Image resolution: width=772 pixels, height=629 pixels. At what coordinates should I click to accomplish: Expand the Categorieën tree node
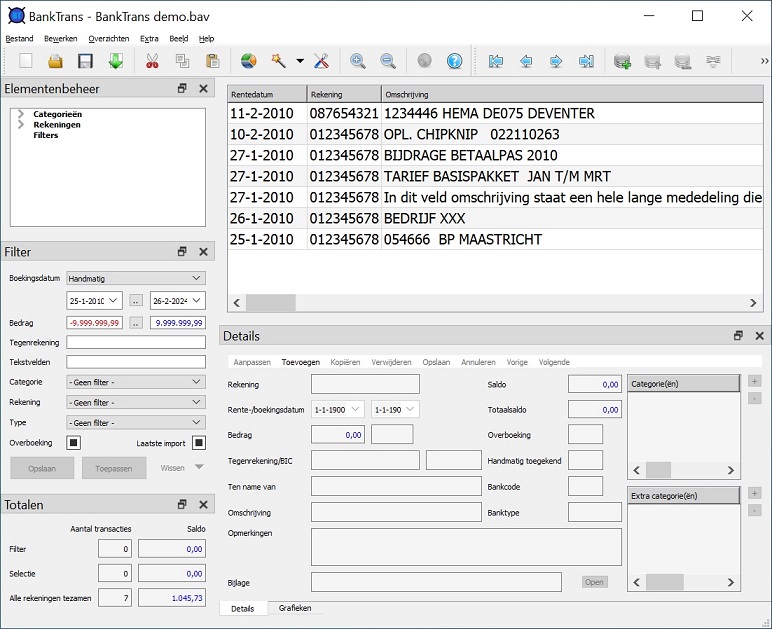[x=20, y=114]
